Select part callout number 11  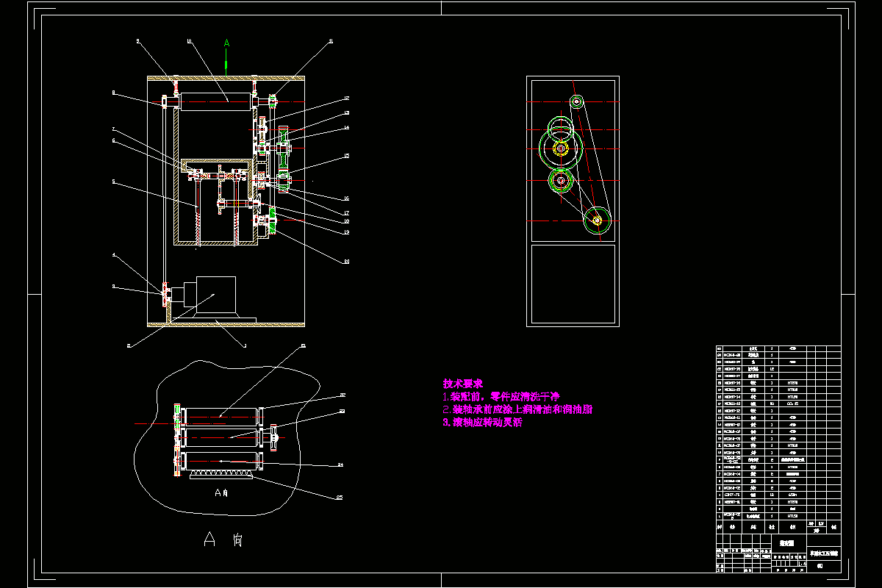pyautogui.click(x=331, y=41)
